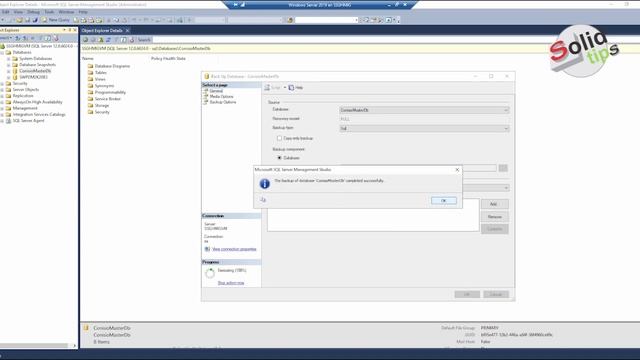Select ConsioMasterDb database in Object Explorer tree
Screen dimensions: 640x360
[35, 71]
